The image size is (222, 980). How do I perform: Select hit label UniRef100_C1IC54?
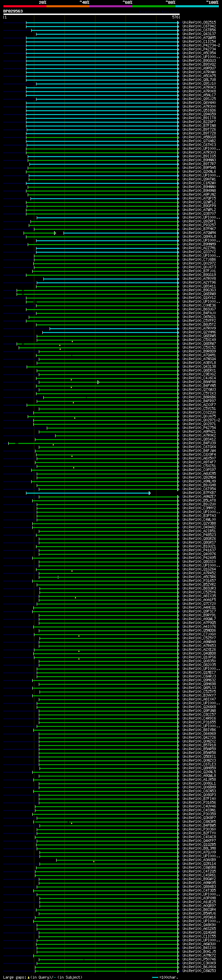pos(199,41)
